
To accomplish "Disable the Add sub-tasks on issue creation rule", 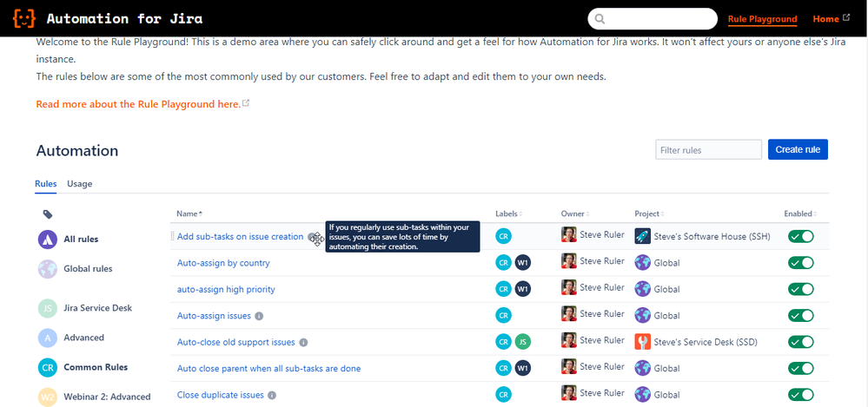I will pyautogui.click(x=801, y=236).
